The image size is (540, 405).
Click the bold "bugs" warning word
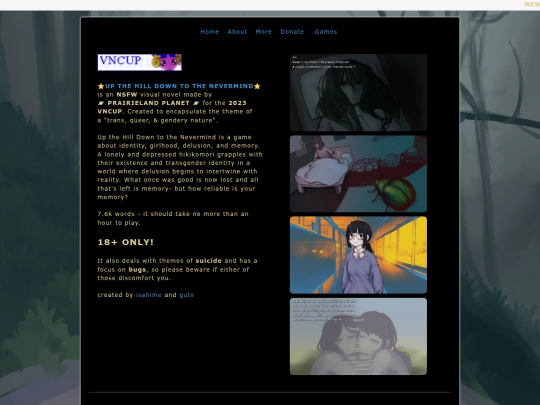137,269
